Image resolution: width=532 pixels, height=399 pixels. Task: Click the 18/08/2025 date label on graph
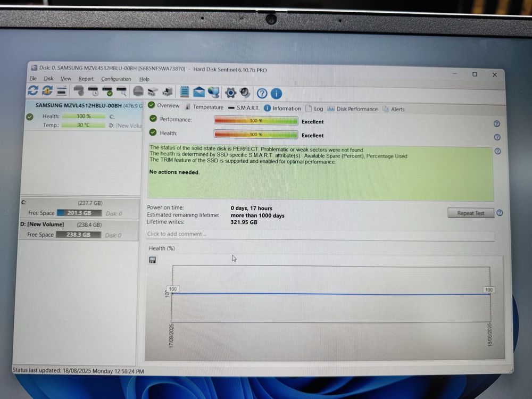point(489,335)
